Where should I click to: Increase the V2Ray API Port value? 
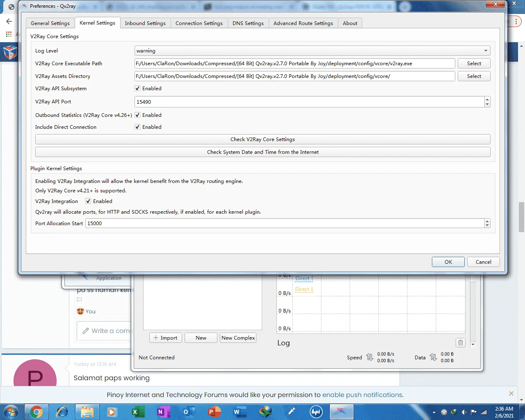[x=487, y=99]
